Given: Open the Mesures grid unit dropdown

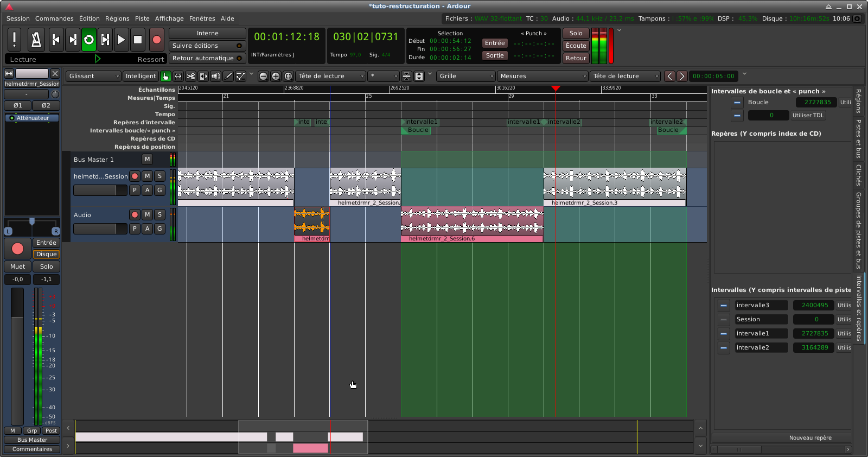Looking at the screenshot, I should (x=542, y=77).
